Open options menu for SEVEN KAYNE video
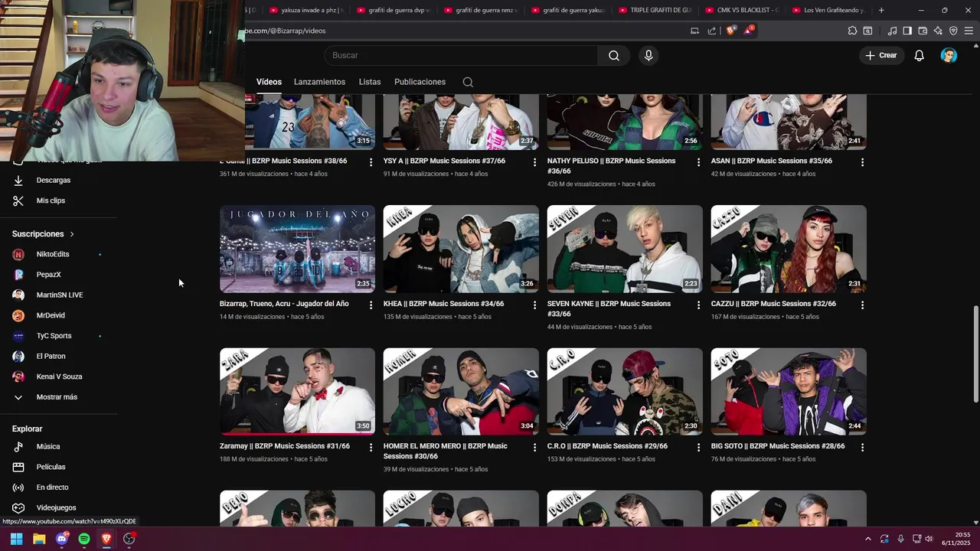Image resolution: width=980 pixels, height=551 pixels. click(x=698, y=305)
